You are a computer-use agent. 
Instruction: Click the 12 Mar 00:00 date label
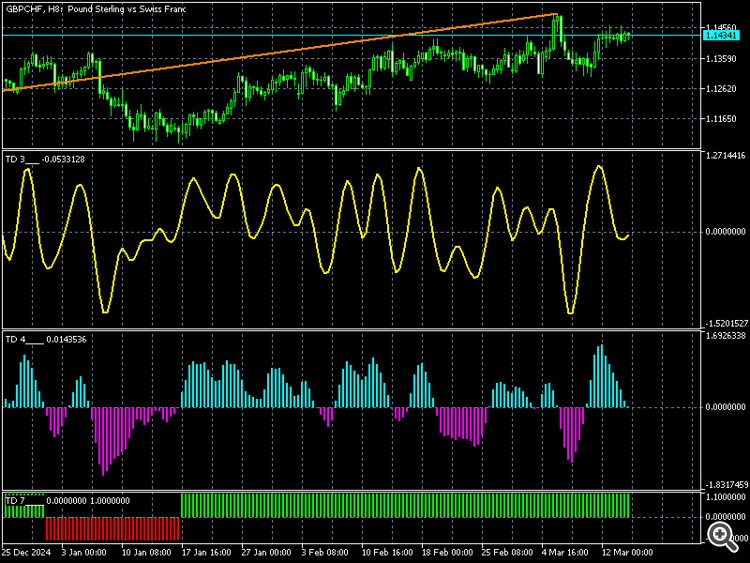627,552
